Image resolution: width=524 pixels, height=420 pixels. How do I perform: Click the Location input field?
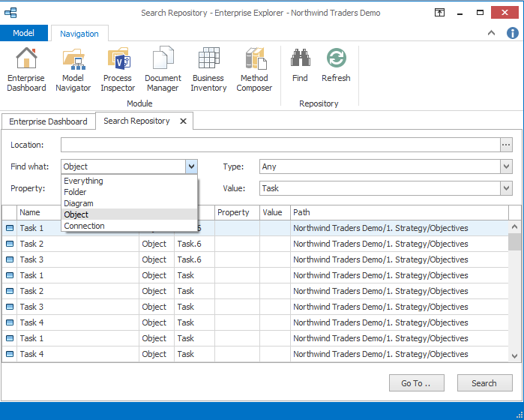tap(280, 145)
